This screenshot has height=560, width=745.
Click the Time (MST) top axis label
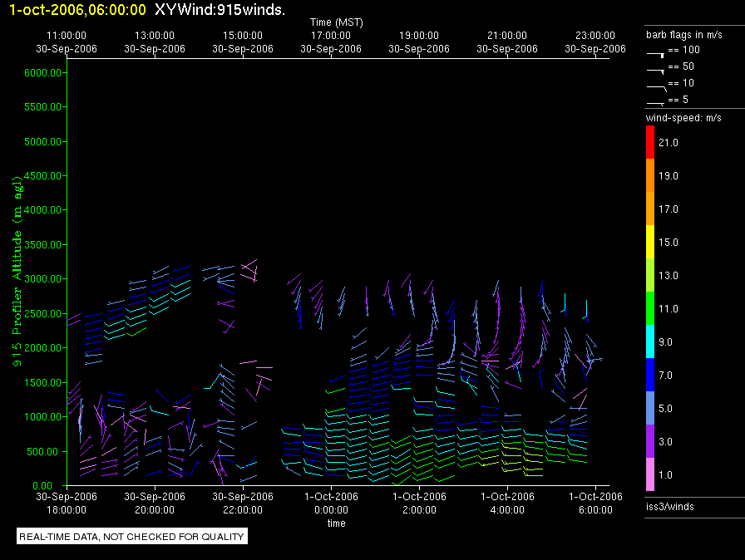336,22
